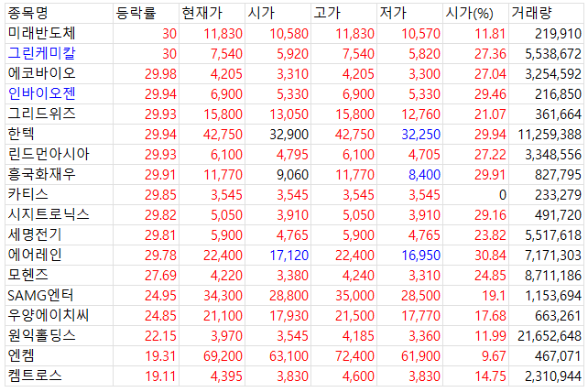Click the volume cell 21,652,648
588x392 pixels.
[x=550, y=336]
